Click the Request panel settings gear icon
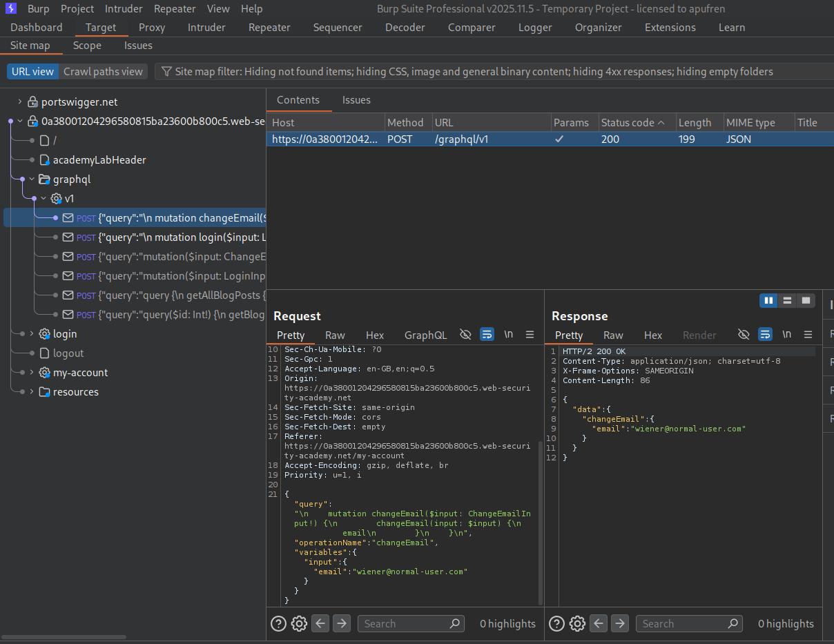Screen dimensions: 834x644 [299, 624]
